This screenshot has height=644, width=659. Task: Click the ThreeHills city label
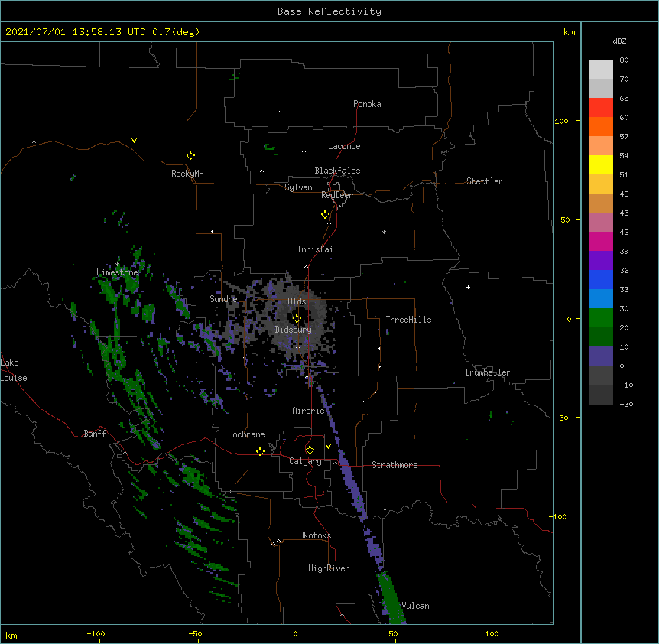pyautogui.click(x=408, y=320)
